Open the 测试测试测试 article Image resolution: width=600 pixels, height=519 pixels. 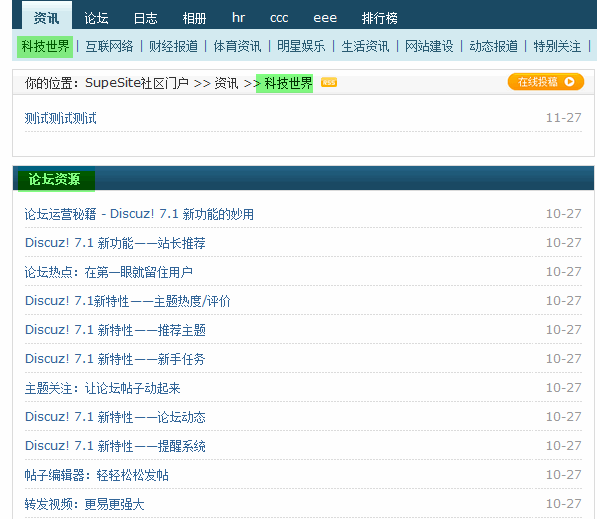61,118
